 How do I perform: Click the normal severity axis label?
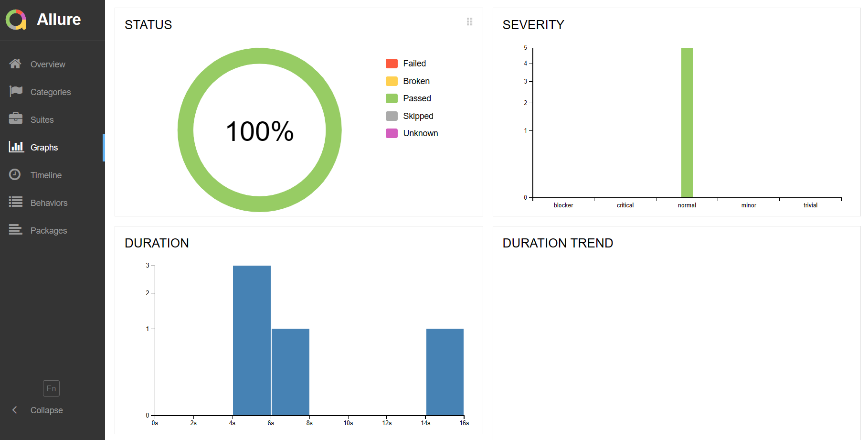point(687,205)
